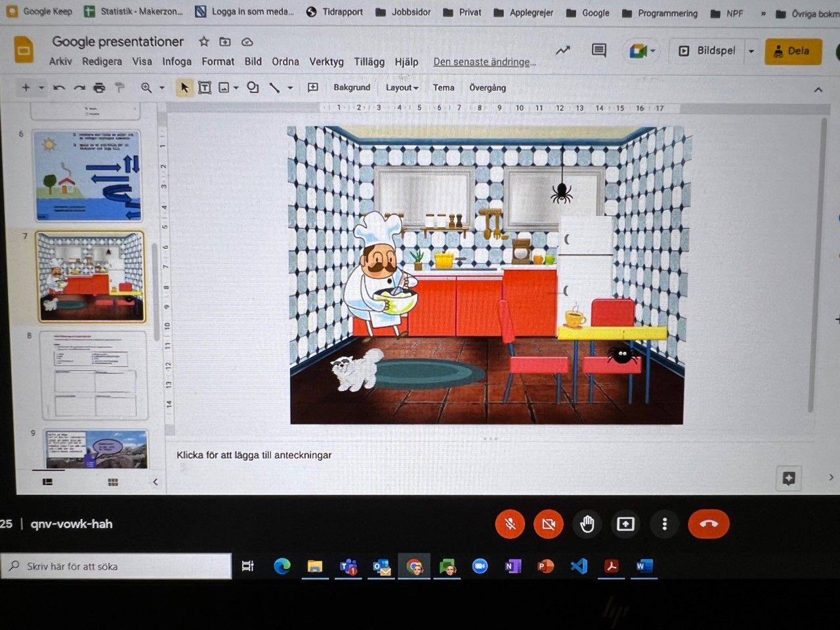Open PowerPoint from the taskbar
The height and width of the screenshot is (630, 840).
click(546, 566)
